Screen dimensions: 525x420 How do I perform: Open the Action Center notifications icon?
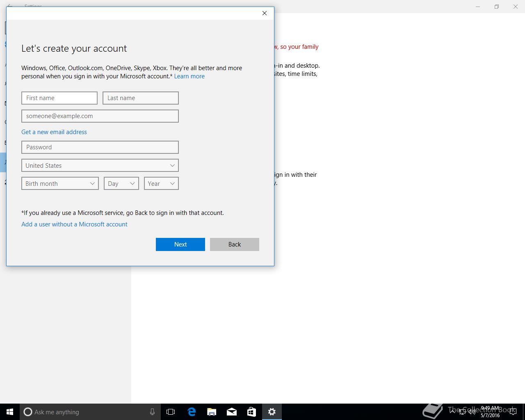coord(513,412)
